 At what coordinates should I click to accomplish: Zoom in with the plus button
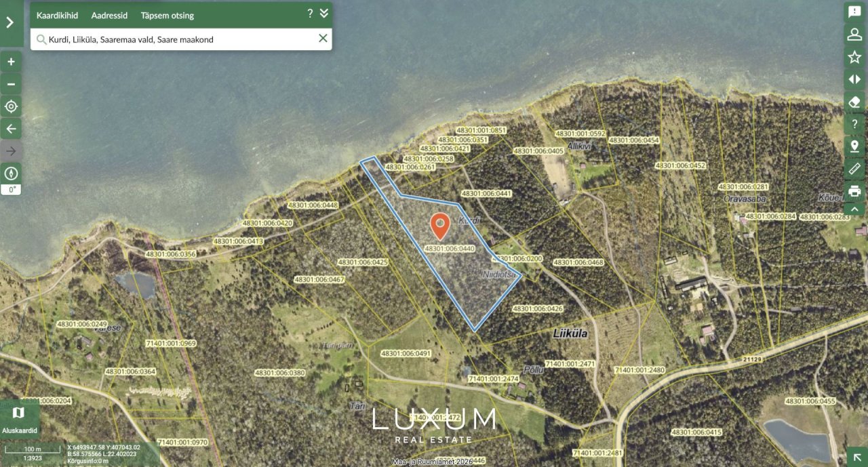11,62
